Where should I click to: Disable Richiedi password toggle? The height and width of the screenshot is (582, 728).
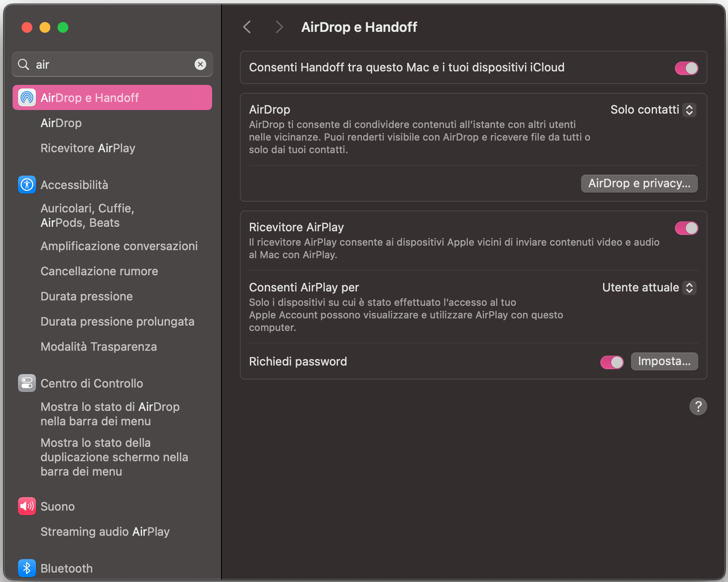[611, 362]
